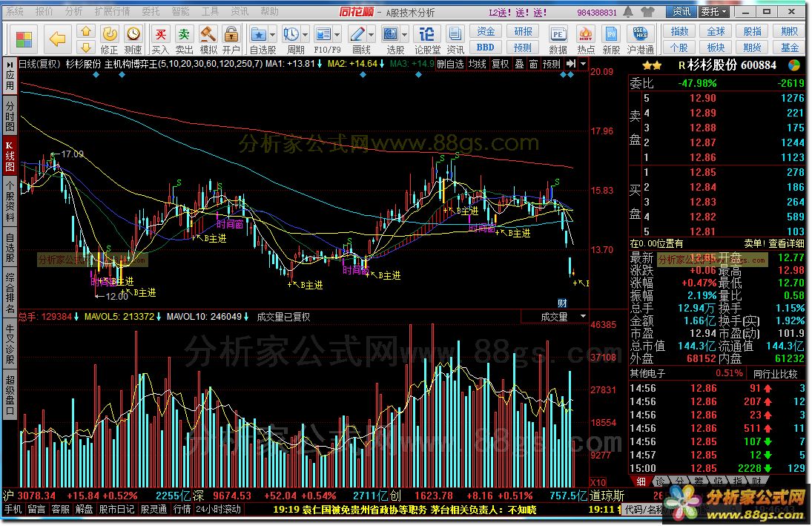This screenshot has height=526, width=812.
Task: Click the jump-to-end arrow in chart toolbar
Action: (x=571, y=64)
